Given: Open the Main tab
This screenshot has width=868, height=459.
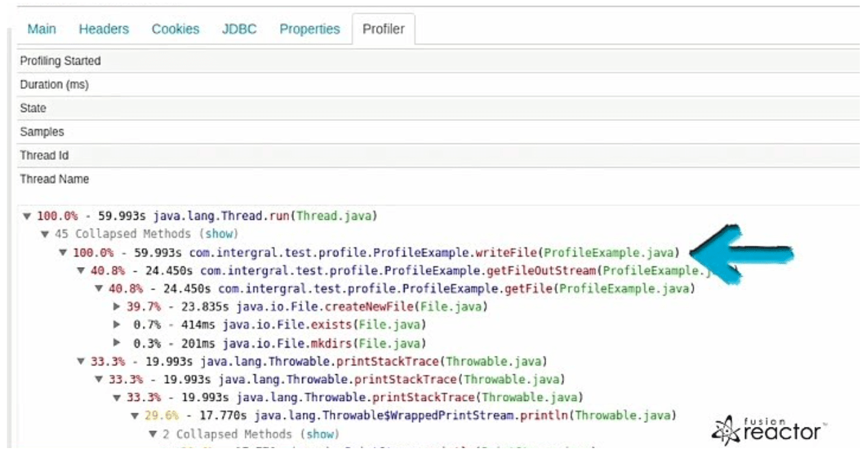Looking at the screenshot, I should click(42, 29).
